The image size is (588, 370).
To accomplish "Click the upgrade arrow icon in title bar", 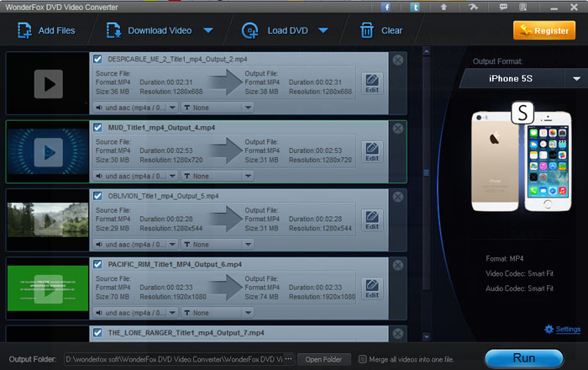I will (444, 7).
